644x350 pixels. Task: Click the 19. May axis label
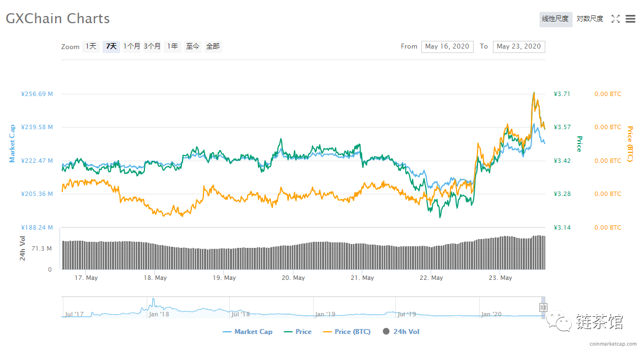pyautogui.click(x=224, y=278)
